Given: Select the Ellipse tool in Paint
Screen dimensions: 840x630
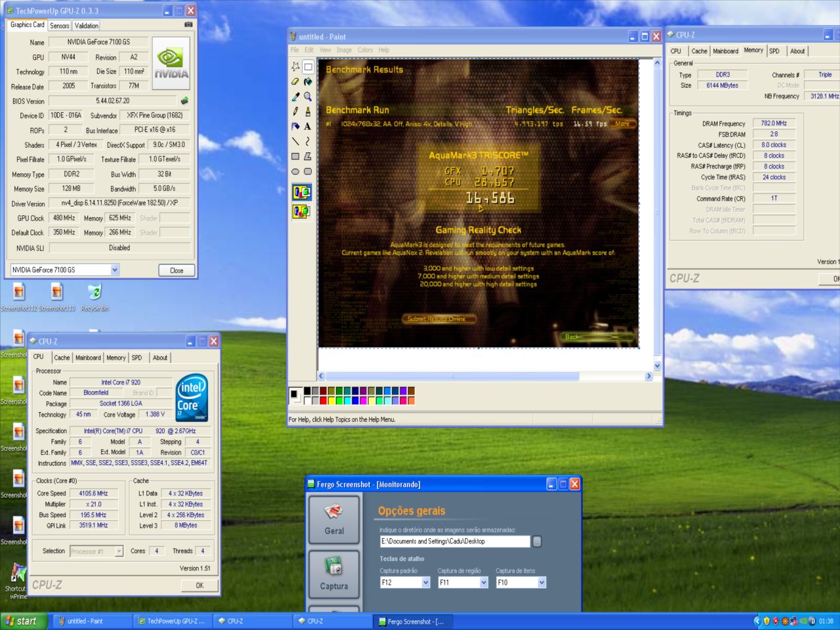Looking at the screenshot, I should pyautogui.click(x=295, y=171).
